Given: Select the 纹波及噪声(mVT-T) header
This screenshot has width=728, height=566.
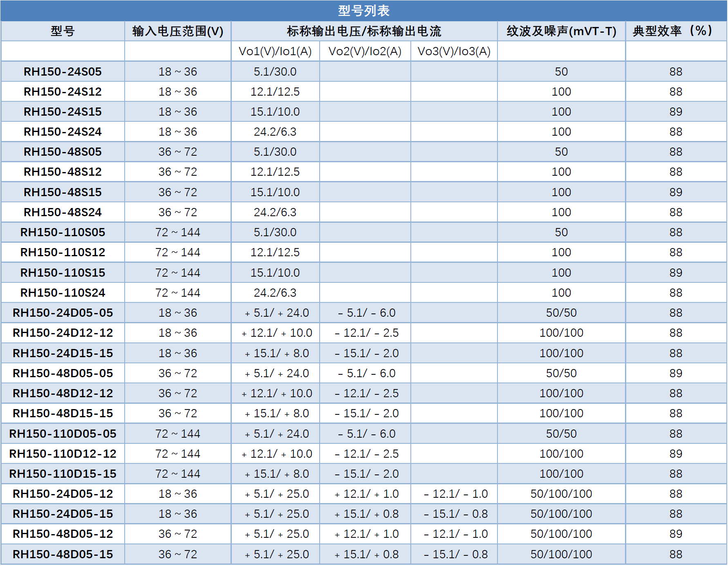Looking at the screenshot, I should tap(561, 31).
